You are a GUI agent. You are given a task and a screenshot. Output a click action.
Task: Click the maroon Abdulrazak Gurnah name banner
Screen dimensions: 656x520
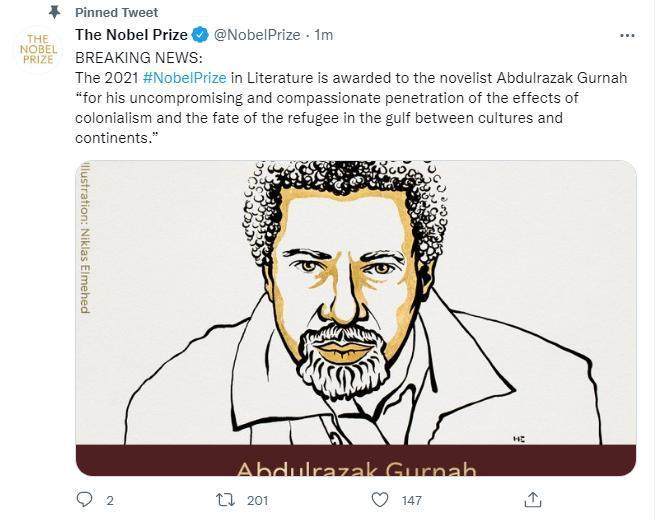pos(356,462)
